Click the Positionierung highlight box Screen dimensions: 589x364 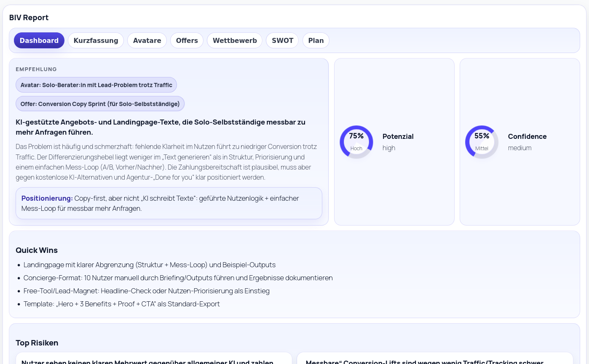(169, 203)
